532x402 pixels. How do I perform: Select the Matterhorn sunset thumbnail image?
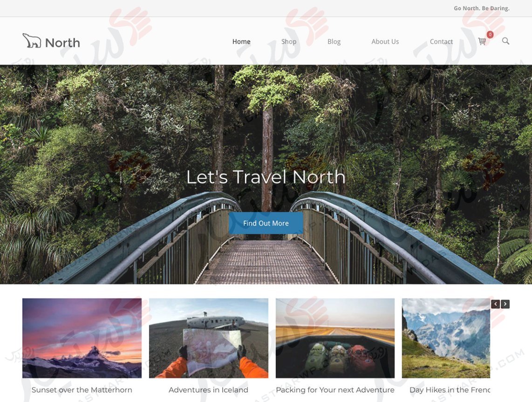pos(82,338)
